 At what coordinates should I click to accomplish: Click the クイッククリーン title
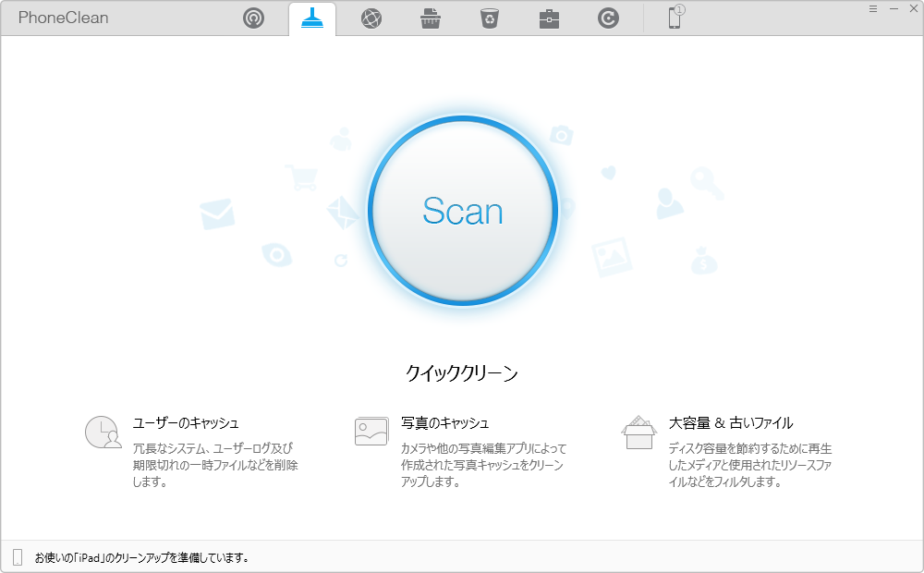click(x=462, y=373)
